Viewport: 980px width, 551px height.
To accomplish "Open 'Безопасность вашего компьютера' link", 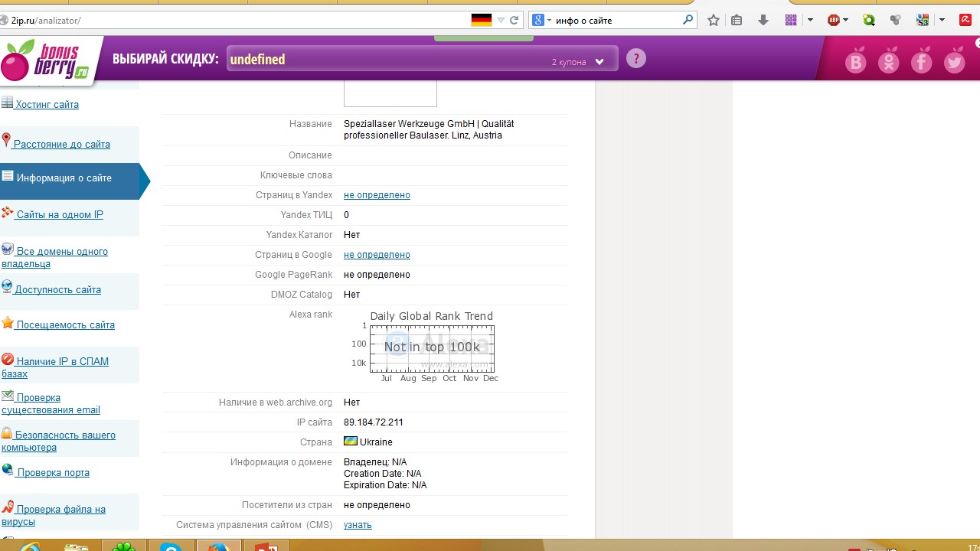I will click(x=58, y=441).
